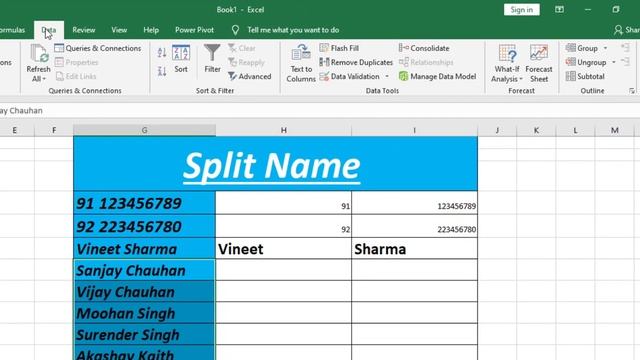The width and height of the screenshot is (640, 360).
Task: Select column J header
Action: [x=497, y=130]
